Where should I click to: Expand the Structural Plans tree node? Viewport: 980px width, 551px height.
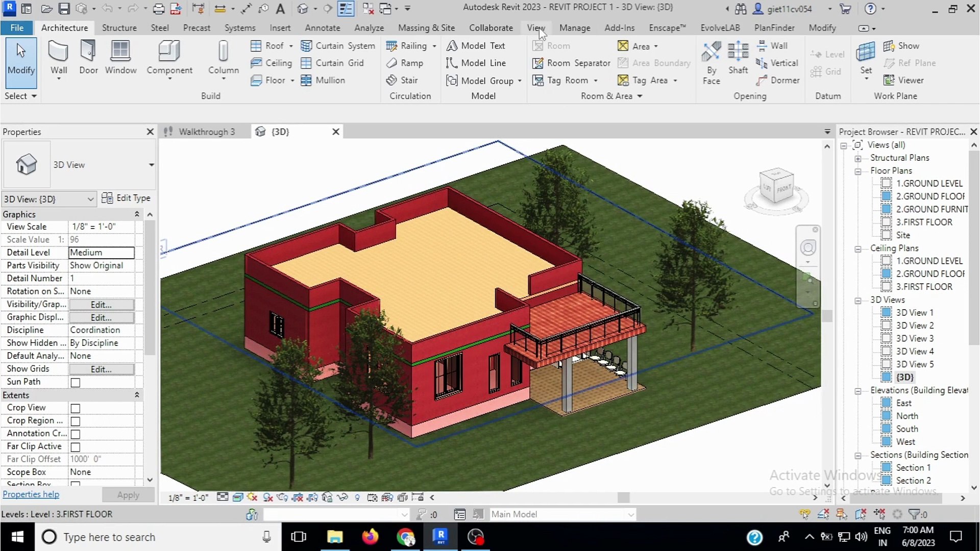pyautogui.click(x=858, y=159)
